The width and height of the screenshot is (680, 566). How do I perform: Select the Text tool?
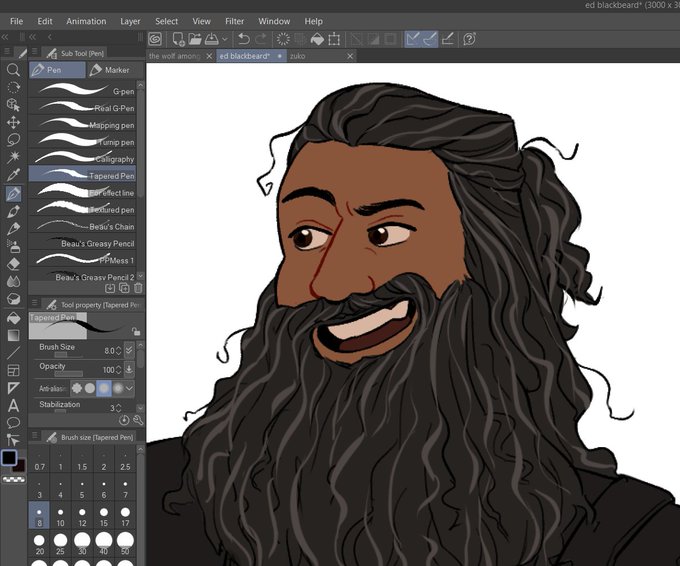[x=13, y=406]
